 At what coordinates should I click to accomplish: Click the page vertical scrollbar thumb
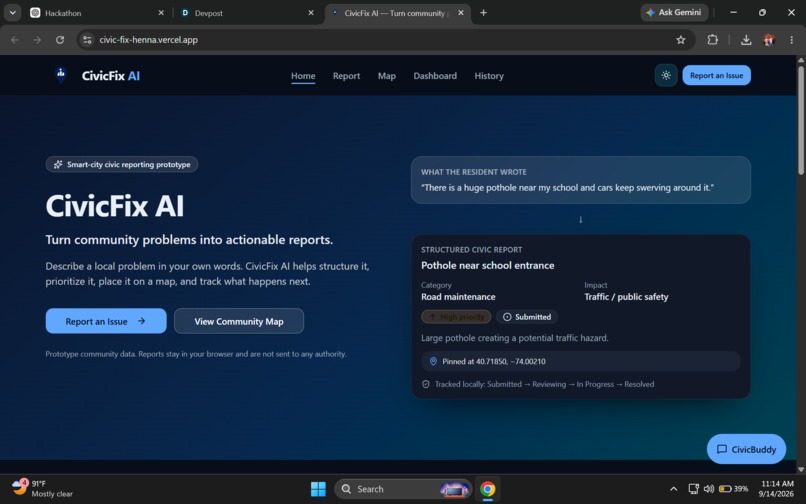click(x=801, y=120)
